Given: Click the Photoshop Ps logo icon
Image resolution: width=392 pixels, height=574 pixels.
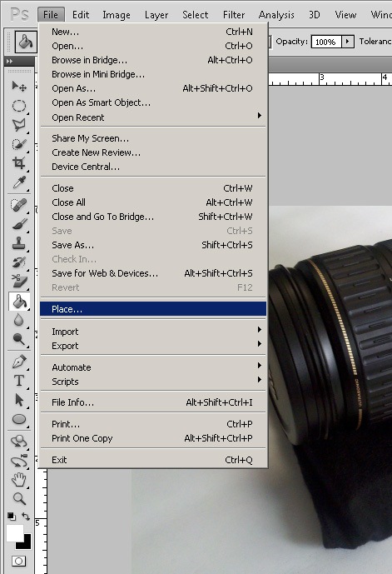Looking at the screenshot, I should (20, 15).
